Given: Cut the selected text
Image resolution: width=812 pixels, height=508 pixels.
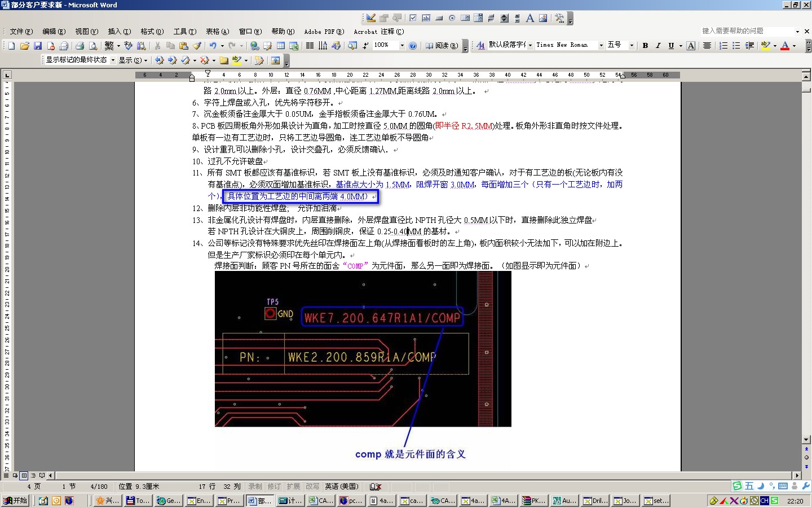Looking at the screenshot, I should point(158,46).
